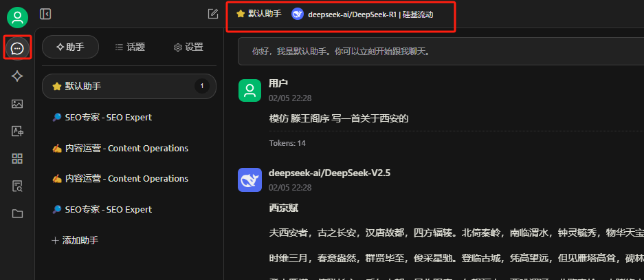The height and width of the screenshot is (280, 644).
Task: Open the agents sparkle sidebar icon
Action: (x=17, y=76)
